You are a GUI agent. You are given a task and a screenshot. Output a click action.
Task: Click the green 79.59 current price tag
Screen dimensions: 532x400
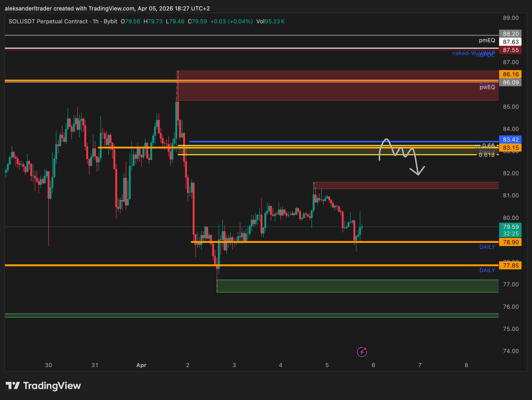(510, 230)
